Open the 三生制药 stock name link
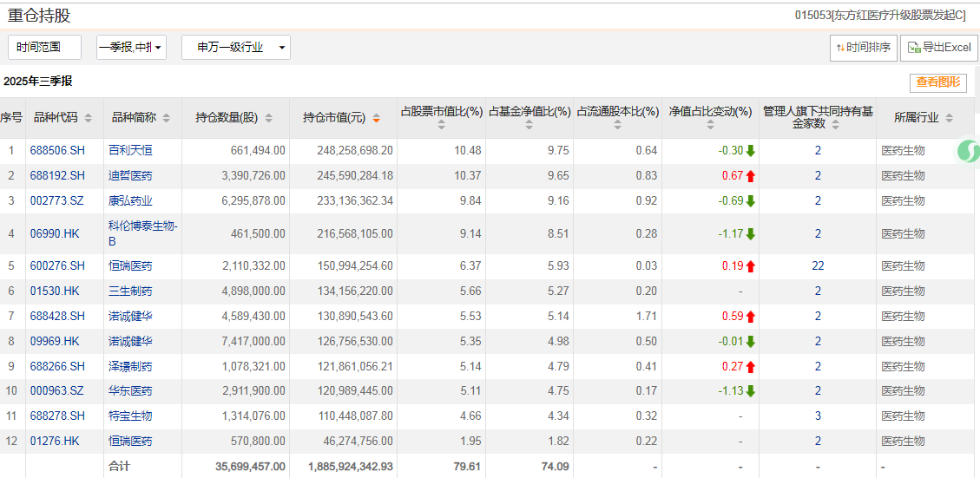980x478 pixels. tap(130, 291)
